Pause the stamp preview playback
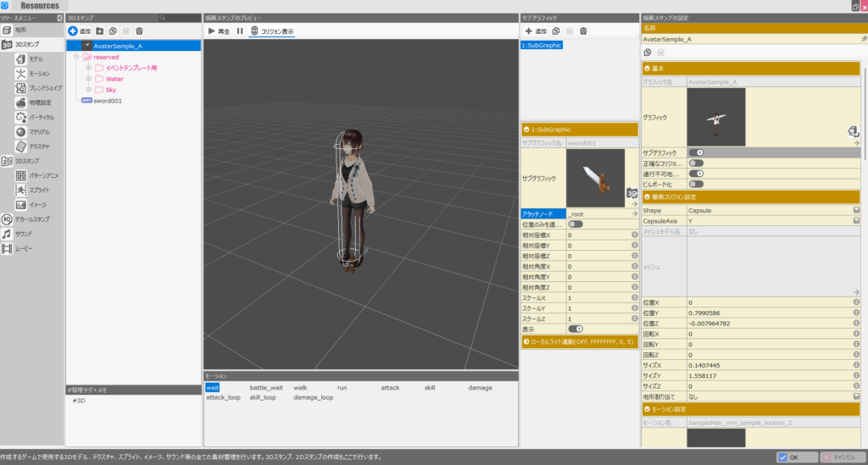The height and width of the screenshot is (465, 868). click(x=240, y=31)
